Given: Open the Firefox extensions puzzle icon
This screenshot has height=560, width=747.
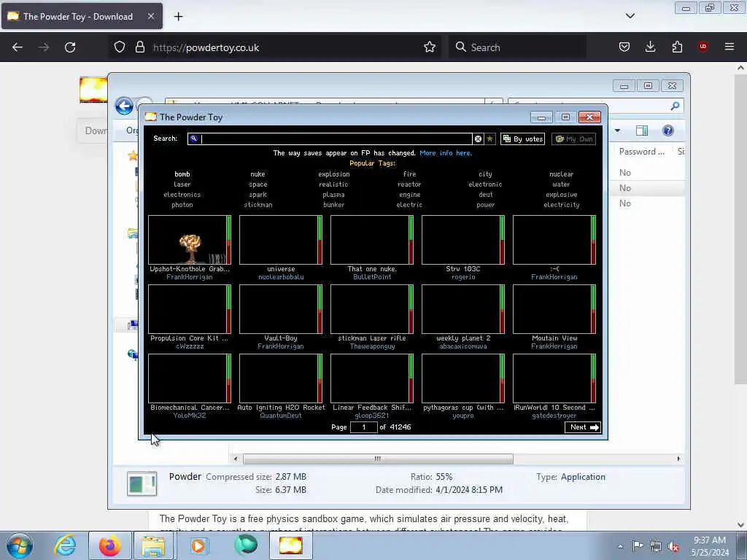Looking at the screenshot, I should click(677, 47).
